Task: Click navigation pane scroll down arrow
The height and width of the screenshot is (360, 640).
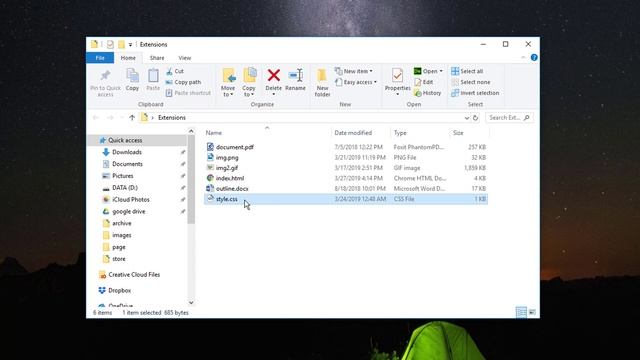Action: 191,303
